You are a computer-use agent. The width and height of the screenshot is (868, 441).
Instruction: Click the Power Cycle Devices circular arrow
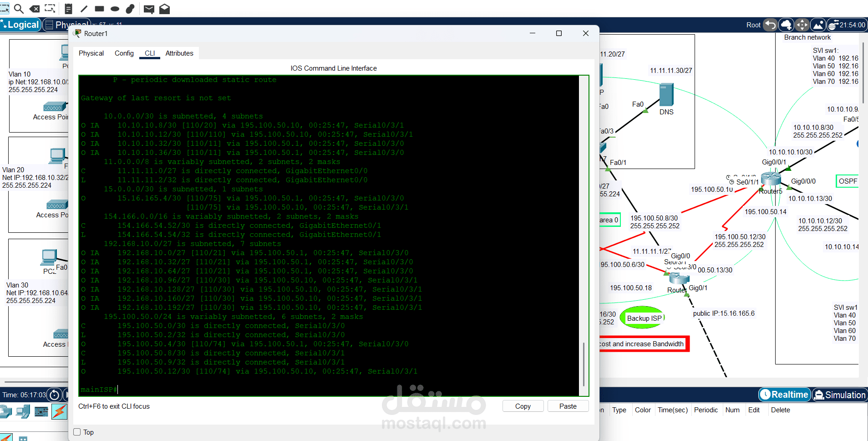(55, 395)
